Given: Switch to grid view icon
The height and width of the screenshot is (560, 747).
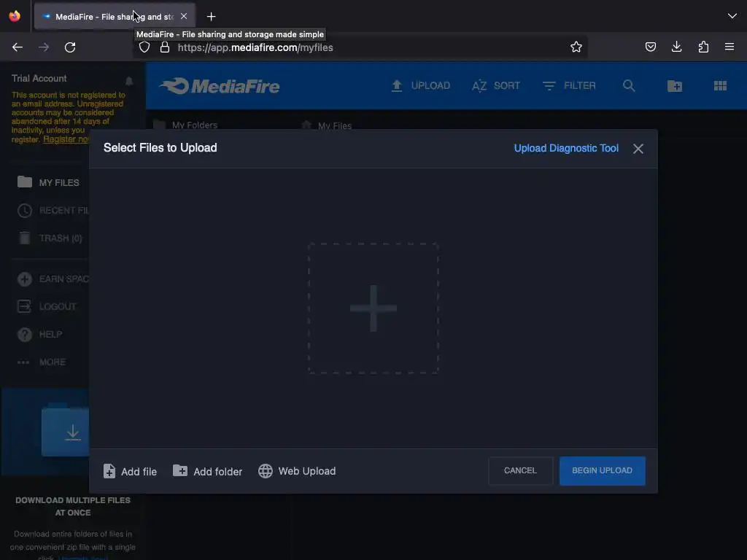Looking at the screenshot, I should point(720,86).
